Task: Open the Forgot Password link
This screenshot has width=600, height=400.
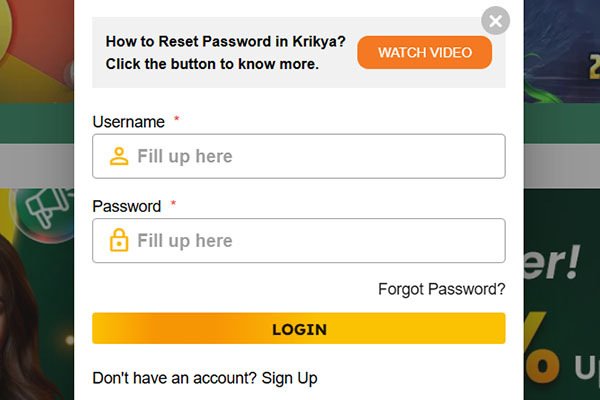Action: coord(441,289)
